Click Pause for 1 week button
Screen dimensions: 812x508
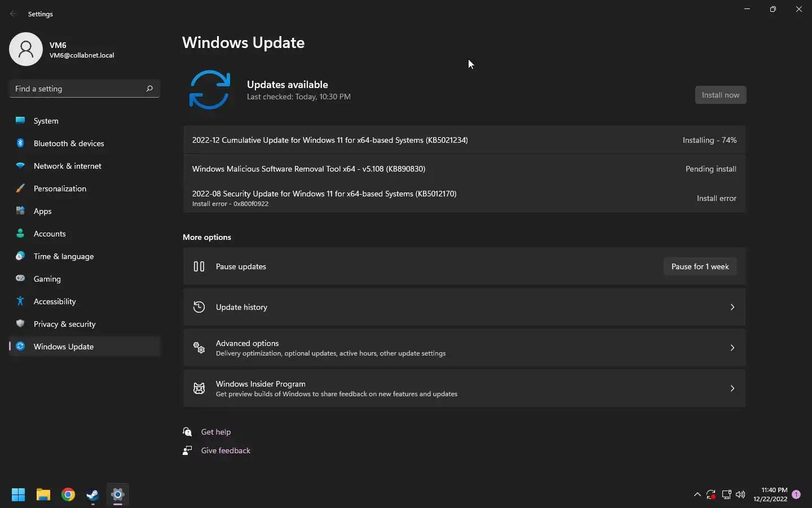[x=700, y=266]
